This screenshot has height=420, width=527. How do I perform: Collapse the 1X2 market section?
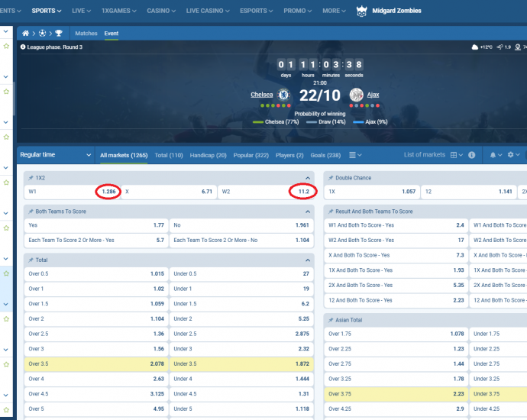308,178
